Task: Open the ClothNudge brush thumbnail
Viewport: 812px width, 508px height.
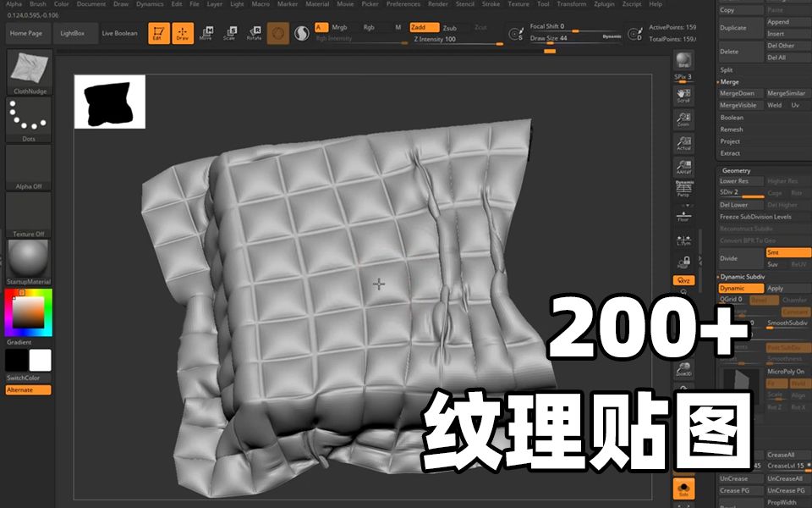Action: [29, 73]
